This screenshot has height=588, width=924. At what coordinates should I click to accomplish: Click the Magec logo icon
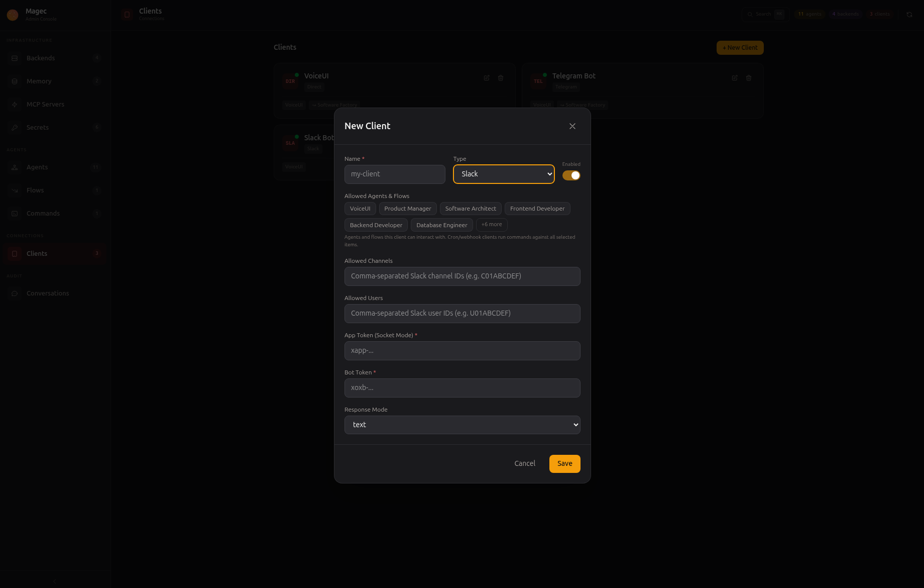(x=13, y=15)
